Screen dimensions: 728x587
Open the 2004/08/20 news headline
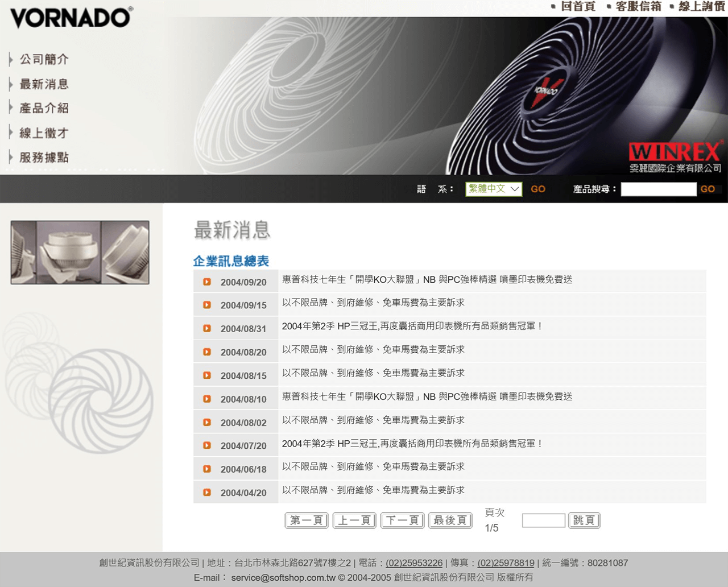click(x=373, y=349)
